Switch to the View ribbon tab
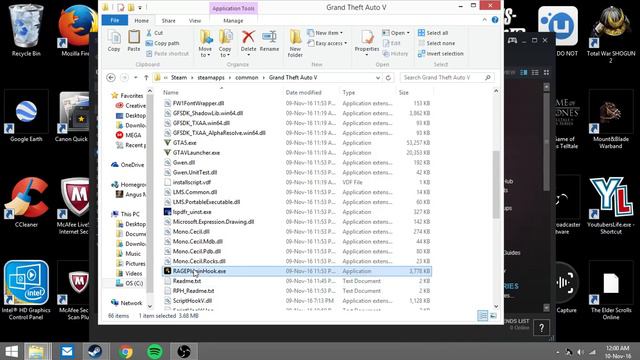This screenshot has height=360, width=640. coord(195,20)
